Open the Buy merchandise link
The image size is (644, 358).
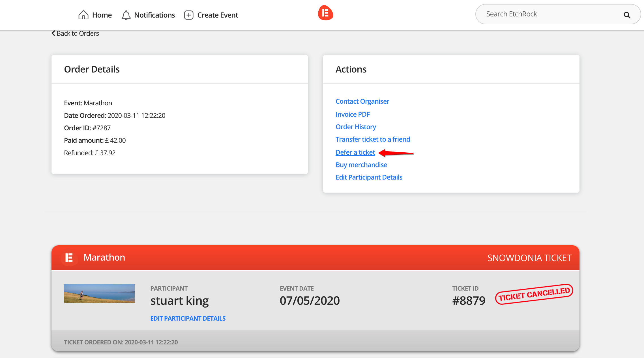pos(361,165)
